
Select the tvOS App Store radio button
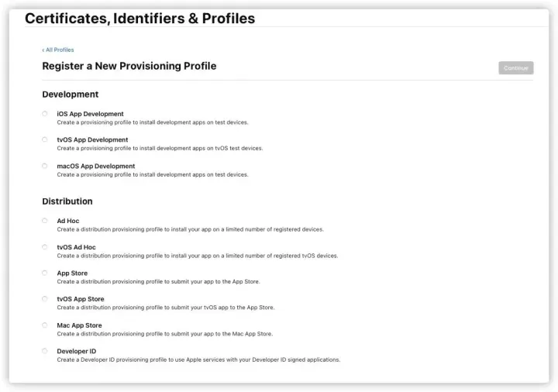[45, 299]
